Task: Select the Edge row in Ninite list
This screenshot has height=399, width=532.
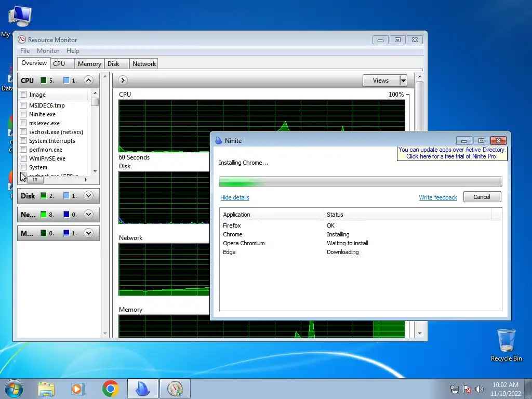Action: click(361, 252)
